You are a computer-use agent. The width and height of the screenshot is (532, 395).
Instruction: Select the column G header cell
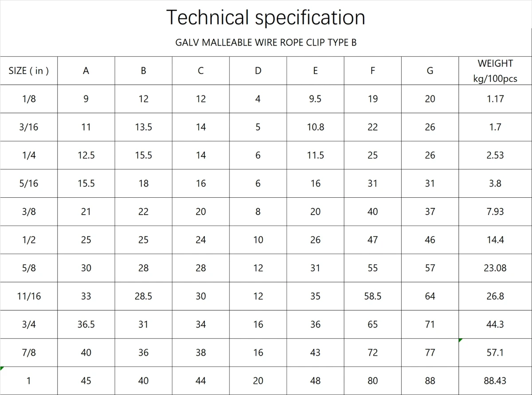click(x=430, y=70)
